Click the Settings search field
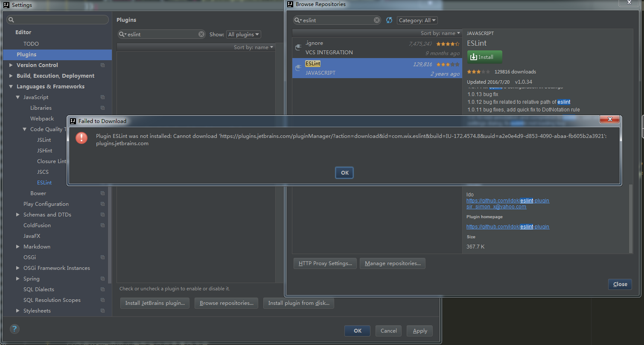This screenshot has width=644, height=345. click(58, 20)
